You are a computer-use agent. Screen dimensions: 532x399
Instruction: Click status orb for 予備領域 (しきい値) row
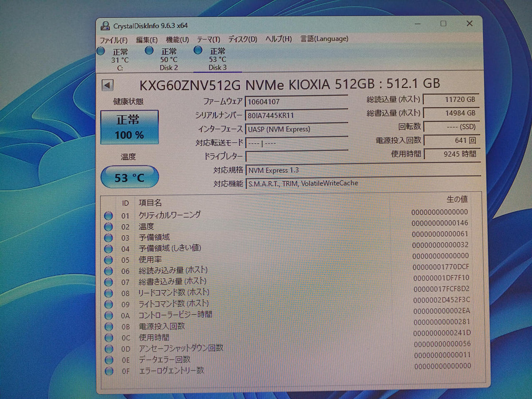(x=109, y=249)
